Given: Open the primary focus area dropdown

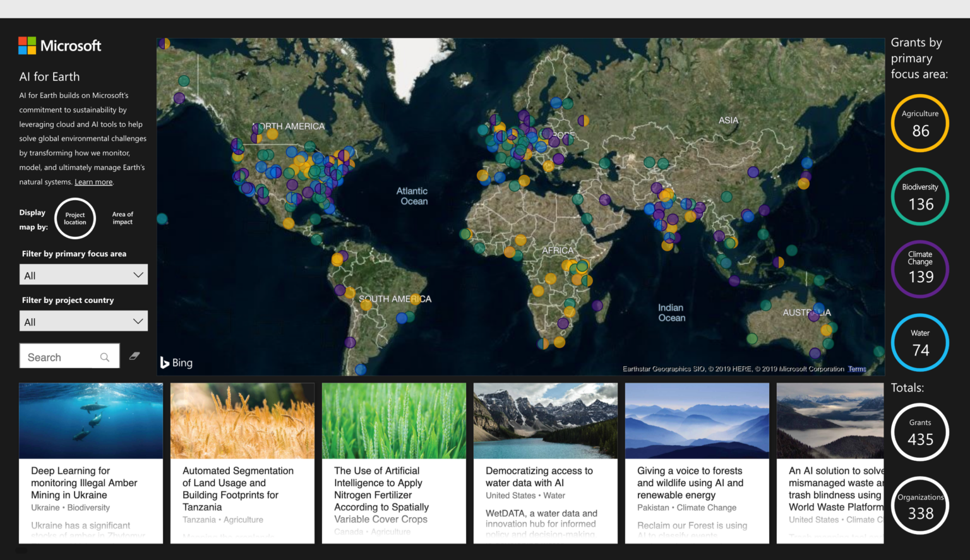Looking at the screenshot, I should [x=83, y=274].
